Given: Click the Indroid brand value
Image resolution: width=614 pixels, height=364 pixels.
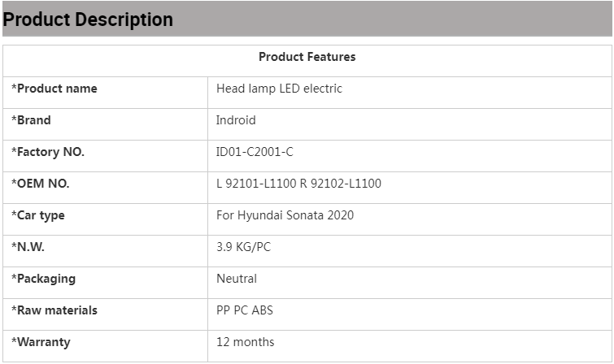Looking at the screenshot, I should click(x=236, y=120).
